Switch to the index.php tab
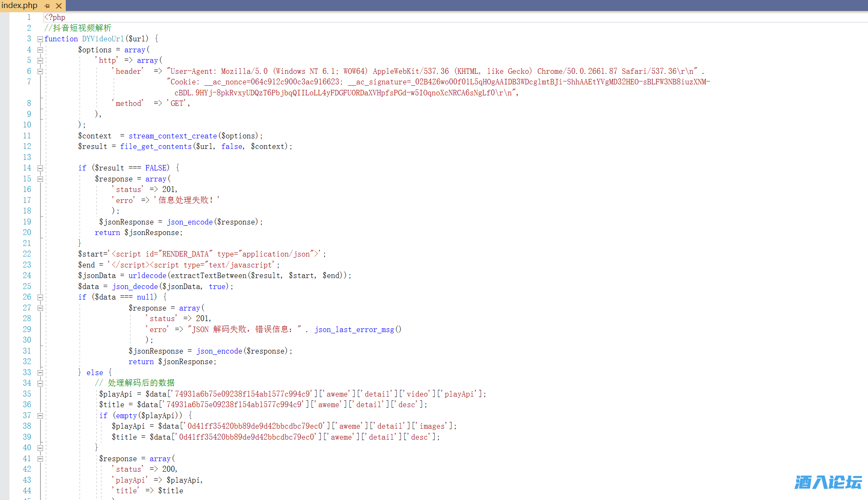Viewport: 868px width, 500px height. click(19, 5)
